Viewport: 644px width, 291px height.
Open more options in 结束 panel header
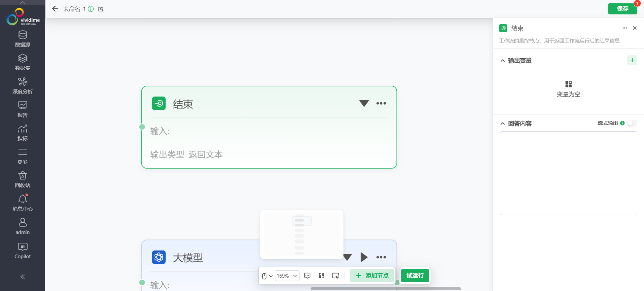click(x=625, y=28)
